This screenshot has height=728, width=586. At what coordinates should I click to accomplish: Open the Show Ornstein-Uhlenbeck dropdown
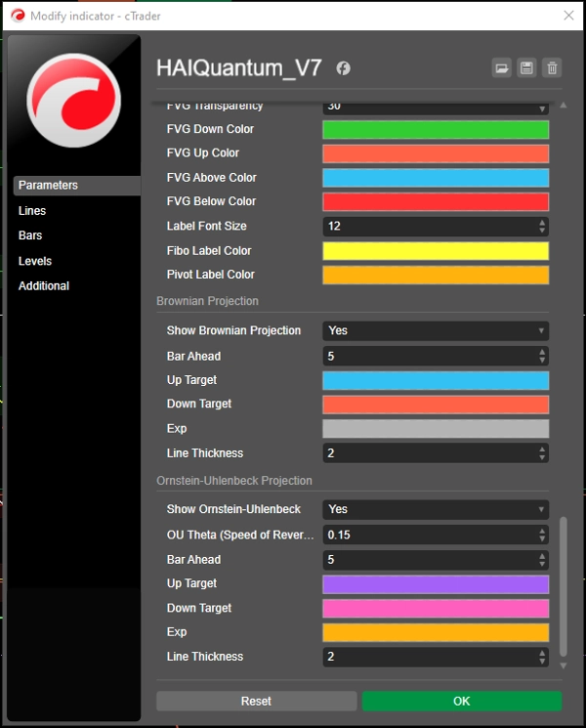click(436, 509)
